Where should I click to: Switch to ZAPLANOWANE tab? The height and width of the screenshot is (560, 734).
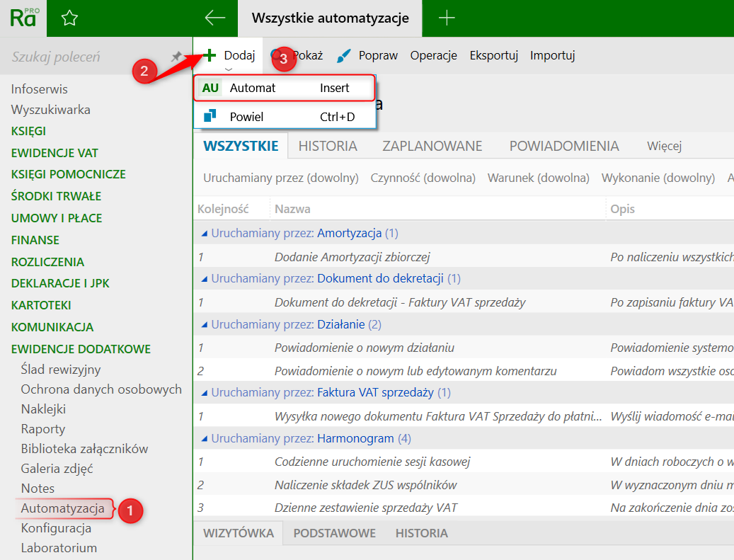tap(432, 146)
